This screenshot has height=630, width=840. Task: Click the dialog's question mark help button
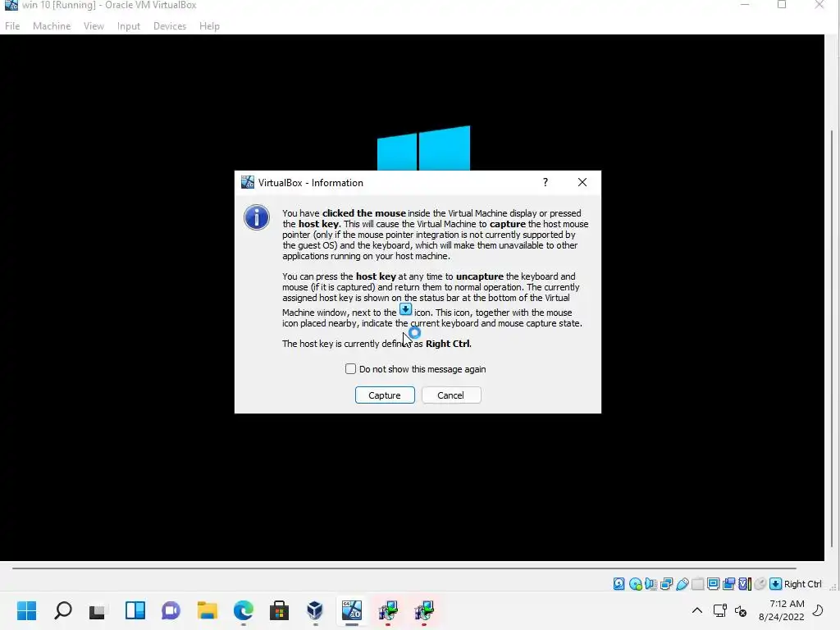click(x=546, y=182)
